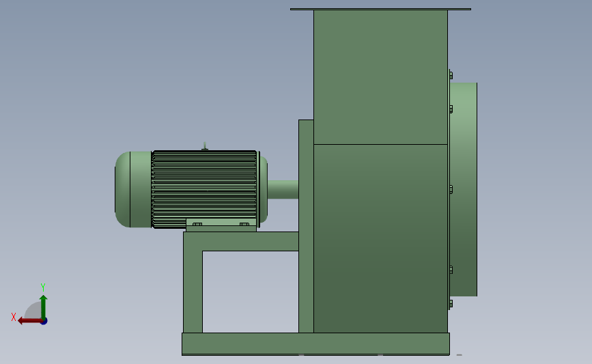Select the fan housing upper outlet duct

tap(380, 77)
